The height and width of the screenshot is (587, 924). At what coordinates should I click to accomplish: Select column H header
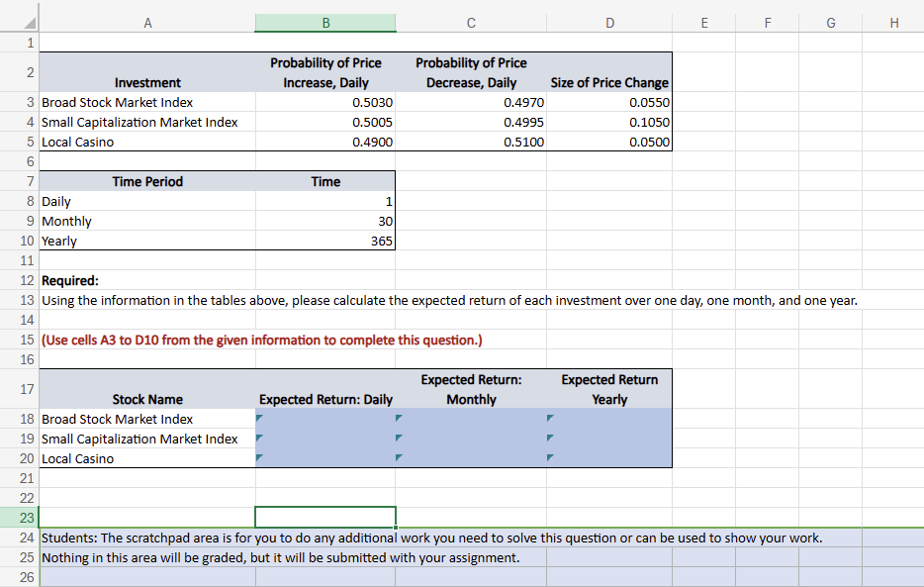coord(893,23)
